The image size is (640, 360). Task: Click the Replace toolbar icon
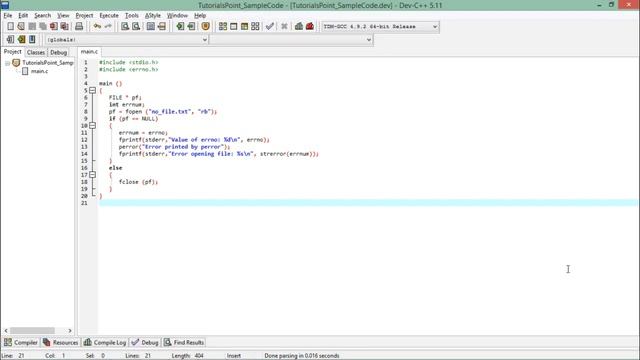136,27
